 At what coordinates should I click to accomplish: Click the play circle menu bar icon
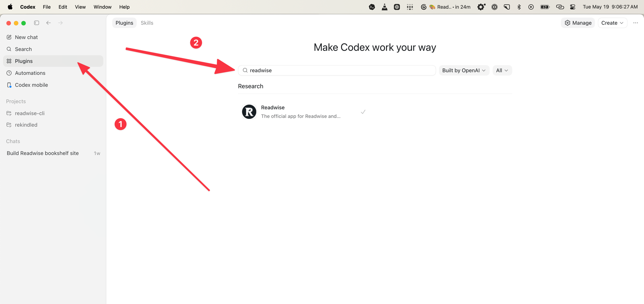(531, 7)
